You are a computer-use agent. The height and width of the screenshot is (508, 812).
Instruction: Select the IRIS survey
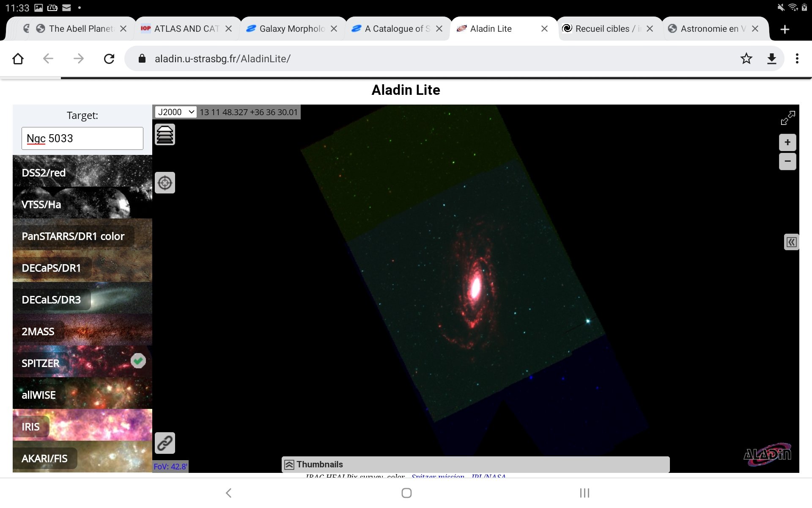[x=82, y=425]
